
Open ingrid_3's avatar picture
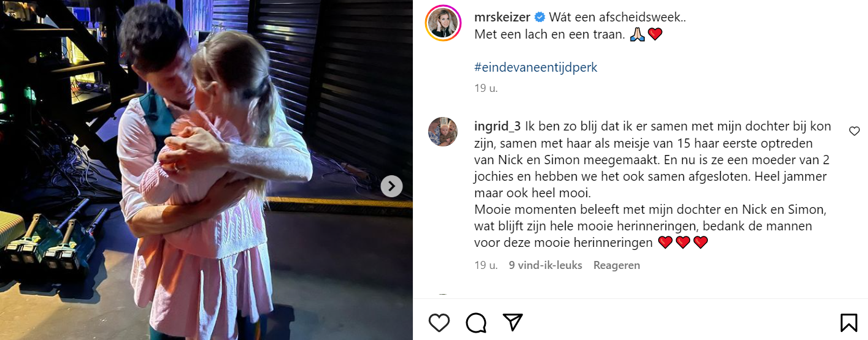[443, 132]
